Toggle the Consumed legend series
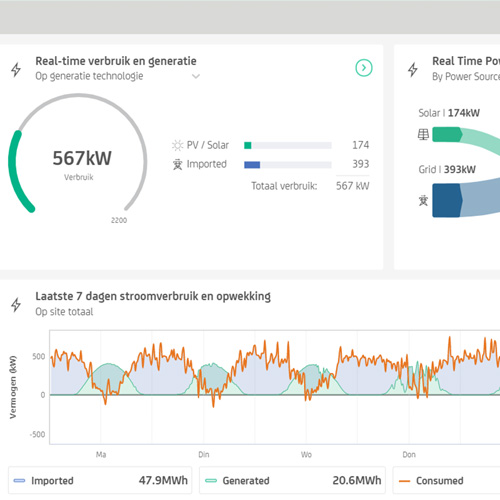This screenshot has width=500, height=500. [x=446, y=480]
